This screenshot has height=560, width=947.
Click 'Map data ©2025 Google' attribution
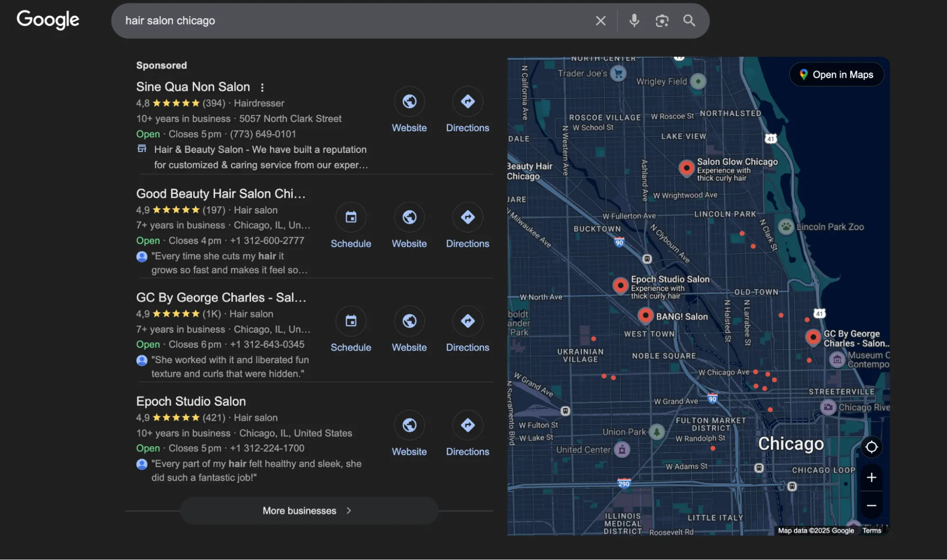(816, 531)
